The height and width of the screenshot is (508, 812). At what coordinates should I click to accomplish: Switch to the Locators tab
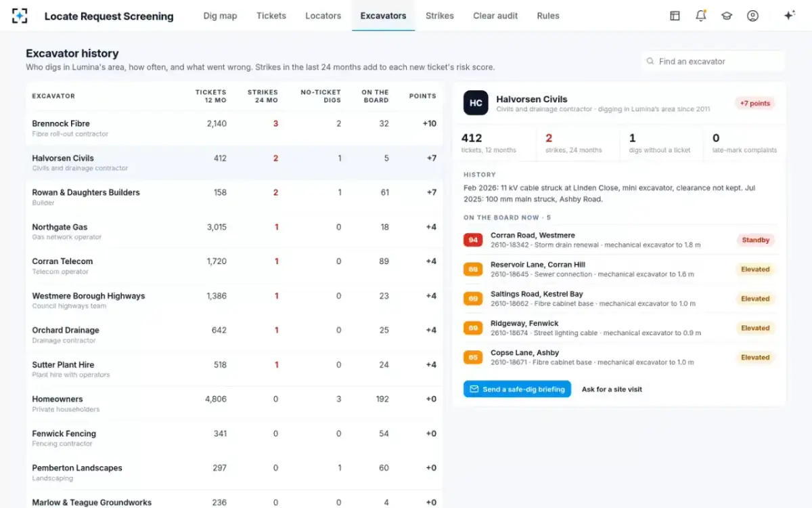(x=323, y=16)
